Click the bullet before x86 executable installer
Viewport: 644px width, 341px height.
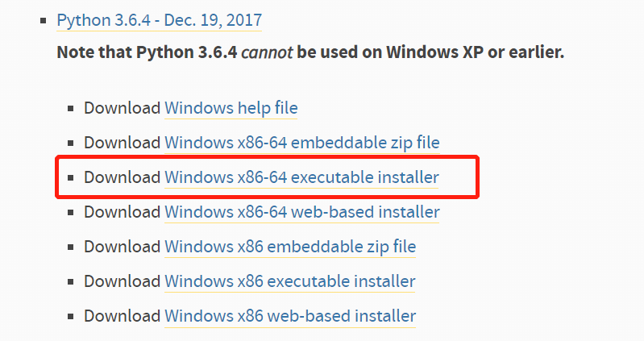tap(71, 282)
